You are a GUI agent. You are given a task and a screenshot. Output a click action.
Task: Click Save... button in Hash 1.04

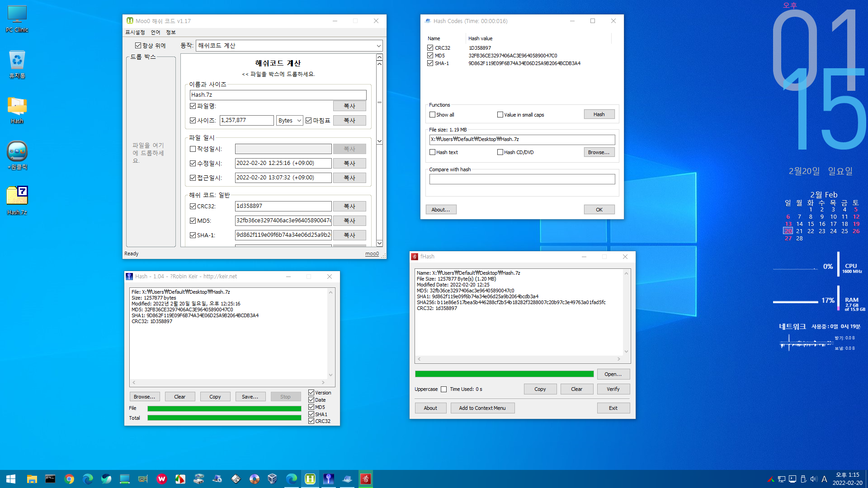tap(250, 397)
